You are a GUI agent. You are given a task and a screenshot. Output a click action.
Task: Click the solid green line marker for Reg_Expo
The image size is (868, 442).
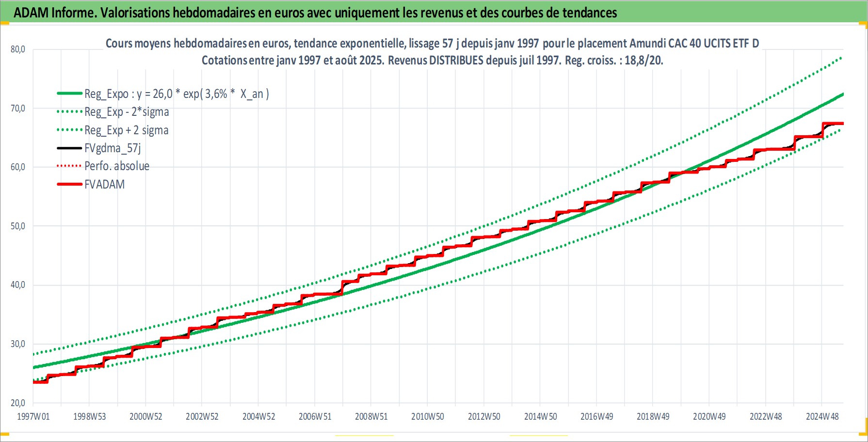69,94
